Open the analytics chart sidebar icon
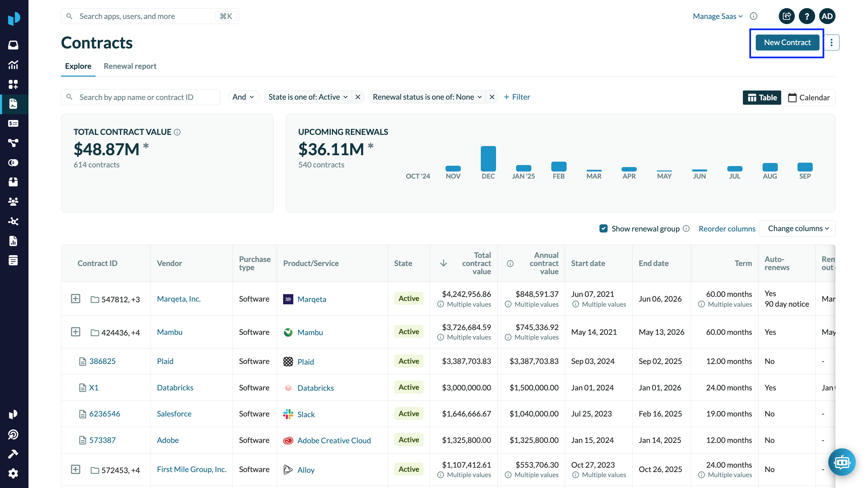Image resolution: width=868 pixels, height=488 pixels. click(13, 64)
